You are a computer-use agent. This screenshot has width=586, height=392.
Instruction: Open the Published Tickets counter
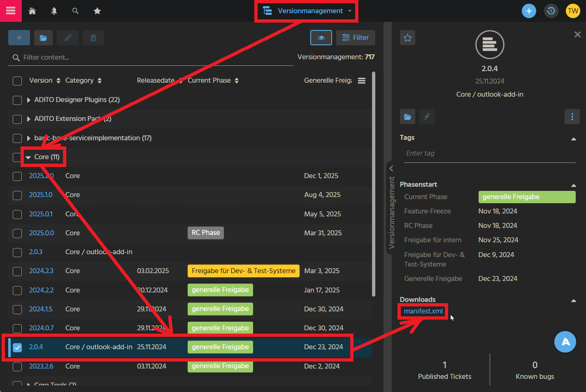[444, 370]
